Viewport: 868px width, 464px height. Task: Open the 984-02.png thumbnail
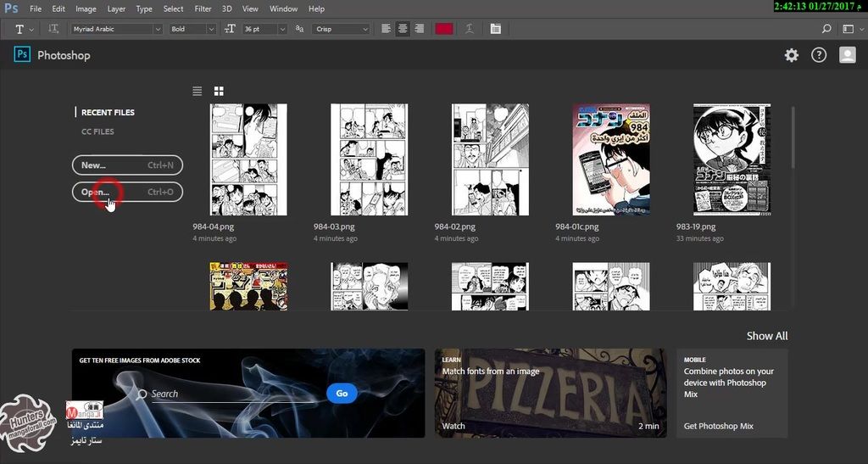point(490,159)
